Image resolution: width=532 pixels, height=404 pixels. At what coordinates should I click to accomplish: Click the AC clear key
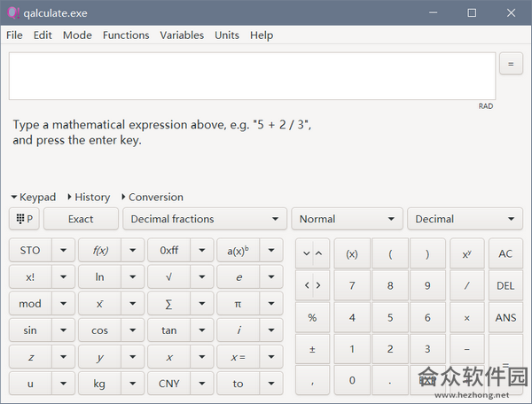pyautogui.click(x=505, y=253)
